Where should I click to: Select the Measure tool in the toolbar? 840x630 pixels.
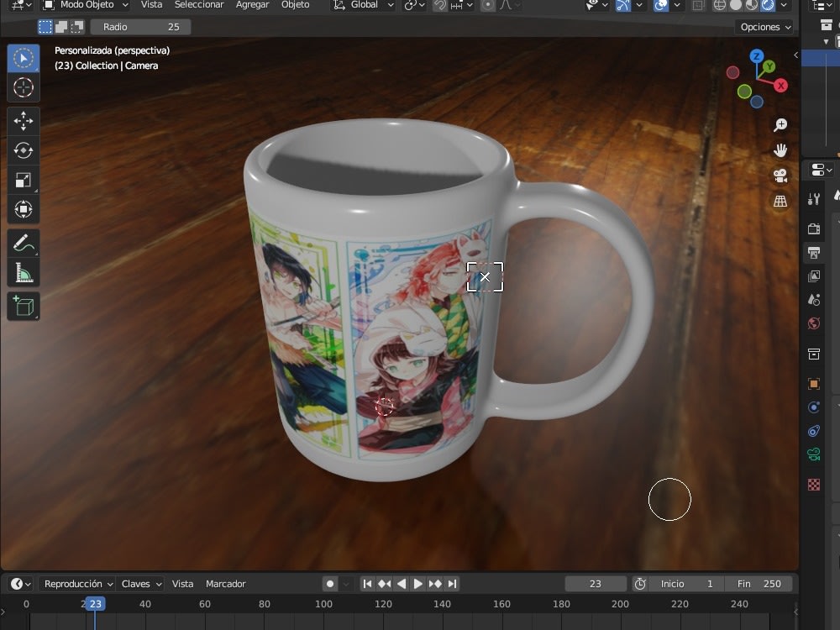[24, 271]
